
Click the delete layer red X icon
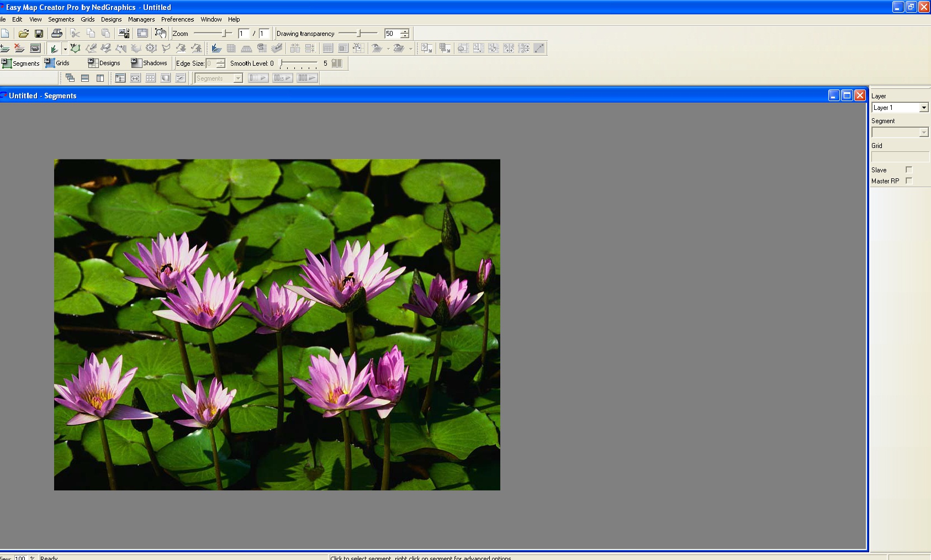[19, 48]
